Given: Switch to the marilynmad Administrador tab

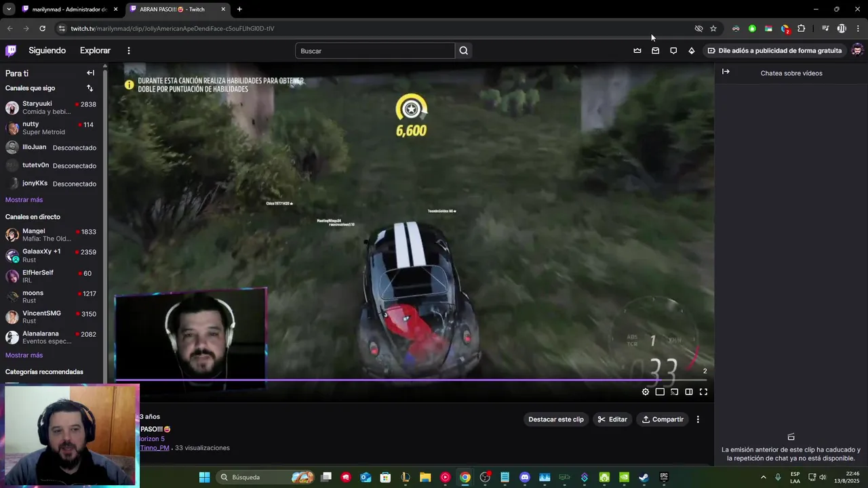Looking at the screenshot, I should [x=70, y=9].
